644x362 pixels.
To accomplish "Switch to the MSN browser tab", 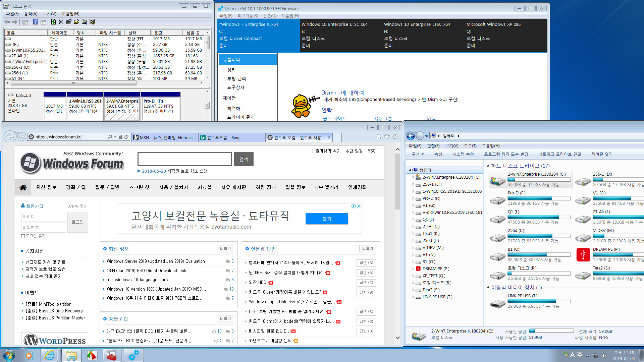I will 165,137.
